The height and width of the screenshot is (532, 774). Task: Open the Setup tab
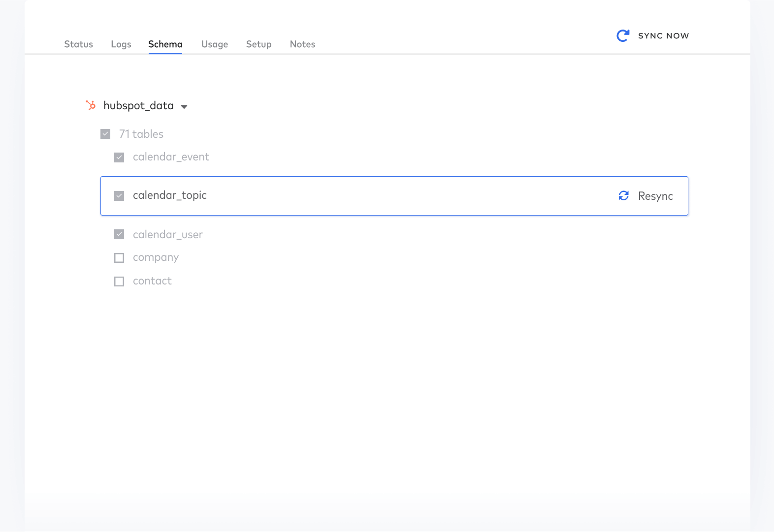tap(258, 44)
